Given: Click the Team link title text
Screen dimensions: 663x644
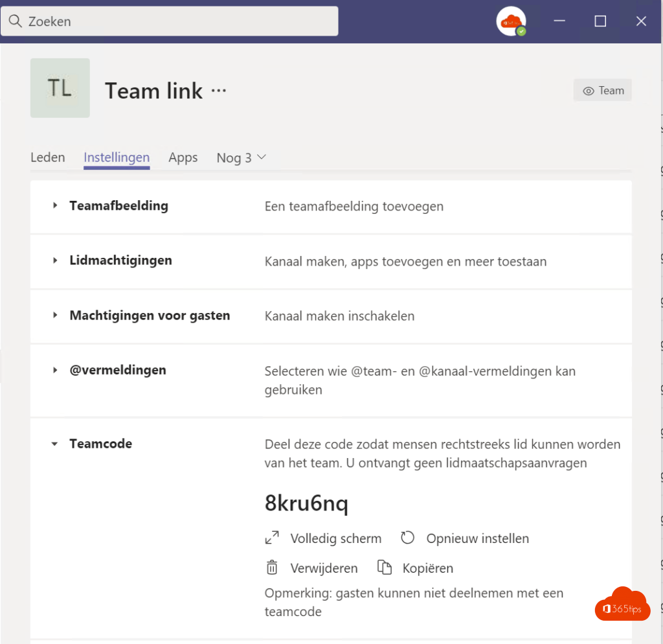Looking at the screenshot, I should (154, 91).
